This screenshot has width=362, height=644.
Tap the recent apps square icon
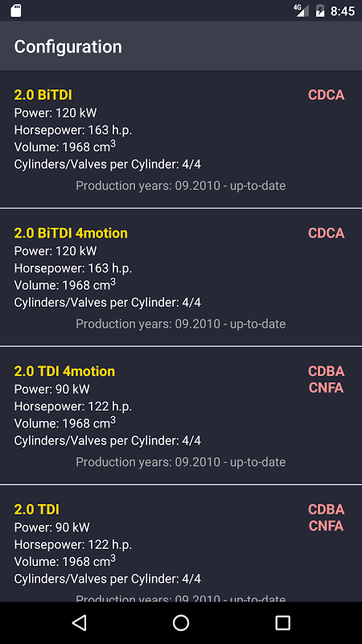(282, 622)
